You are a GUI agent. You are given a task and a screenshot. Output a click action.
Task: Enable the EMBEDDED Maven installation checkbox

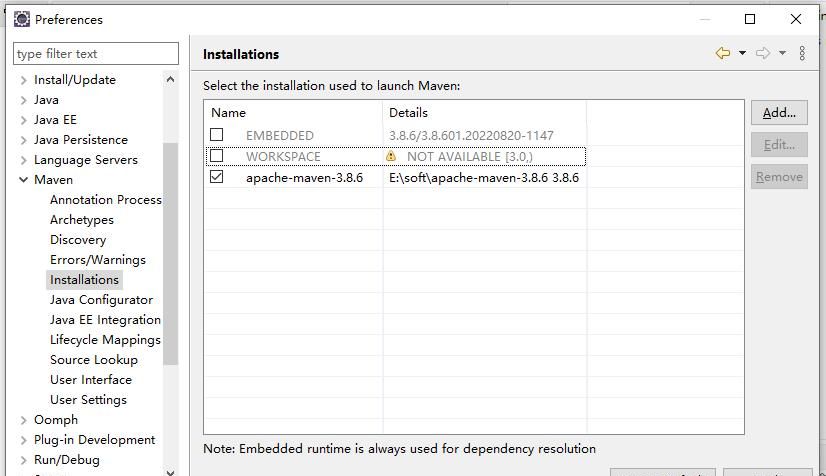217,135
